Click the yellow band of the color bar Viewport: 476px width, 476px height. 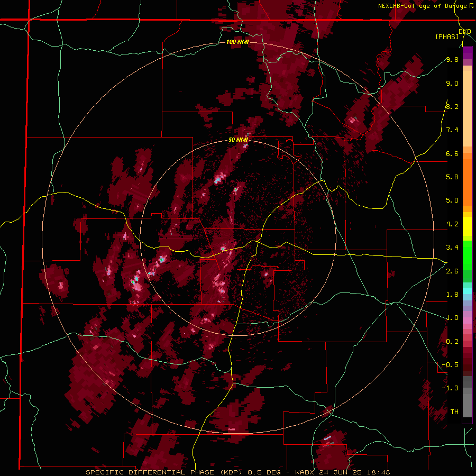pos(467,226)
